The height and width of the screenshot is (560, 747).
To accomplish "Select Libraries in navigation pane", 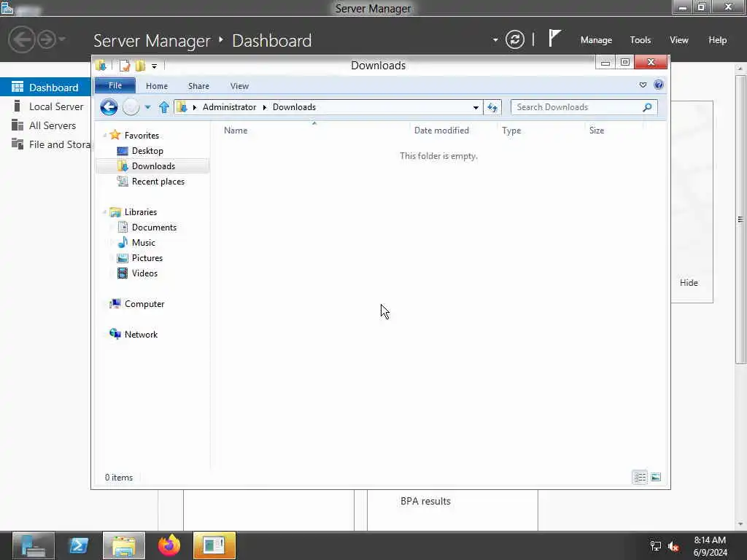I will tap(141, 212).
